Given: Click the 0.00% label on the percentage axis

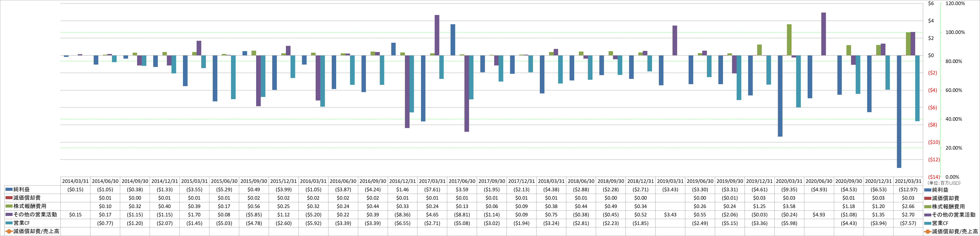Looking at the screenshot, I should (x=952, y=177).
